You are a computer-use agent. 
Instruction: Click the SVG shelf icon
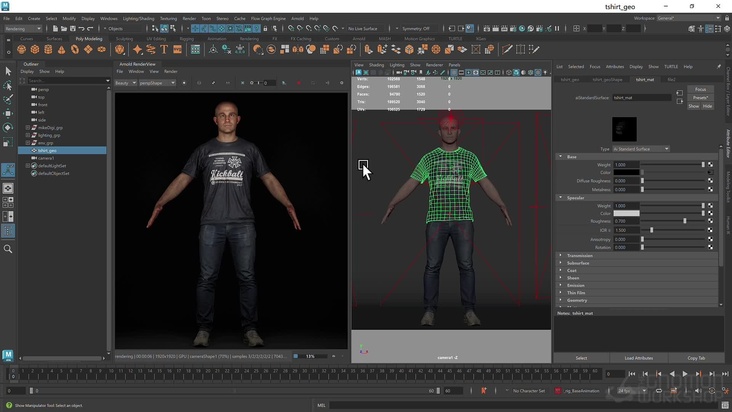tap(177, 49)
